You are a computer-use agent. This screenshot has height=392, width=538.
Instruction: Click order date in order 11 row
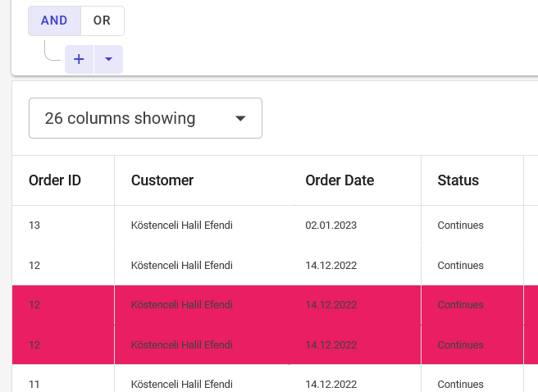[x=355, y=379]
